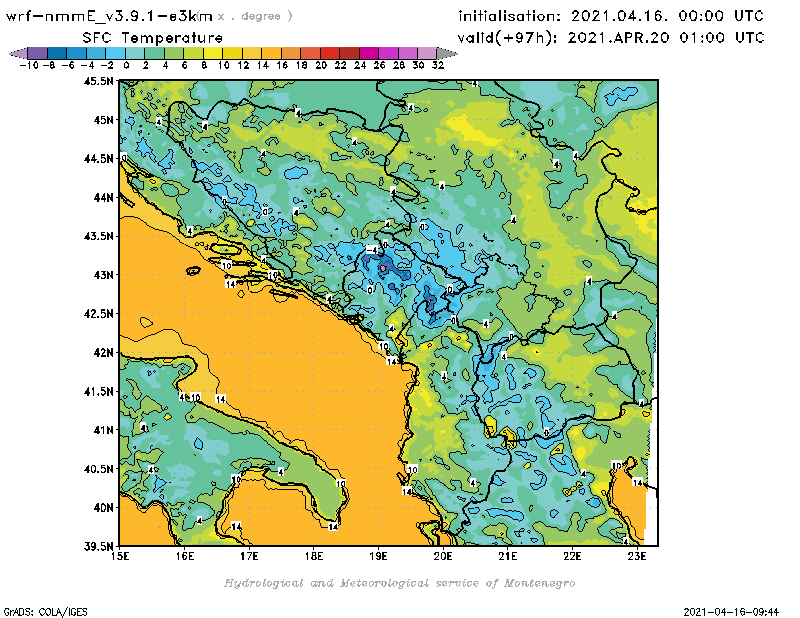Click the 'SFC Temperature' heading
800x618 pixels.
[x=153, y=38]
